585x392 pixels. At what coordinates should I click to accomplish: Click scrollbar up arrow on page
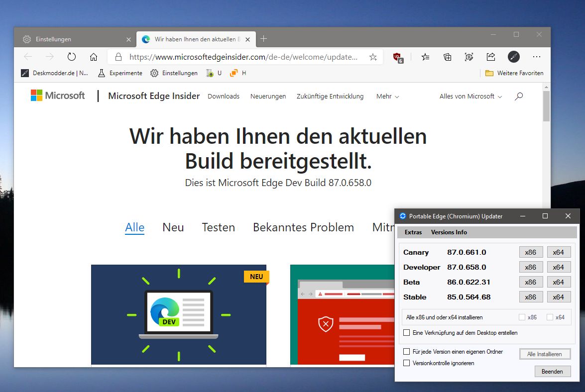pyautogui.click(x=546, y=87)
